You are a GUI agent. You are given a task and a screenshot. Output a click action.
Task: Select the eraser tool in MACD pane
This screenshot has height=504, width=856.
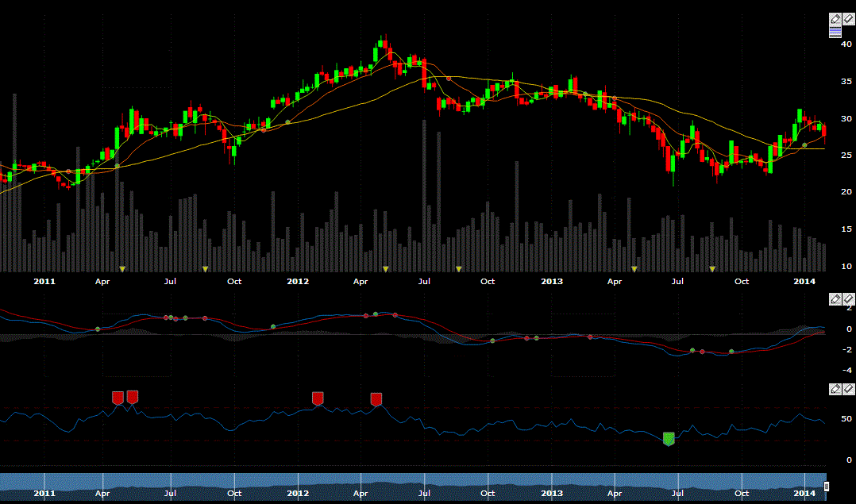[848, 299]
